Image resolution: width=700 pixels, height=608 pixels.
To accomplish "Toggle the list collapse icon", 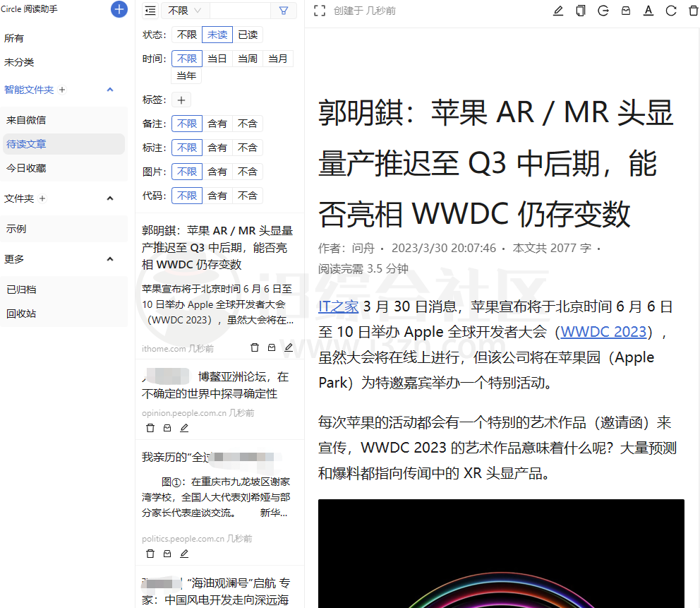I will (150, 11).
